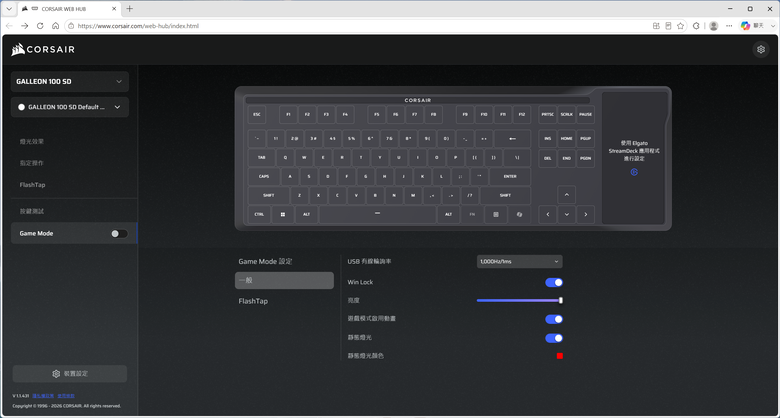This screenshot has width=780, height=418.
Task: Select the up arrow key on the keyboard
Action: point(567,195)
